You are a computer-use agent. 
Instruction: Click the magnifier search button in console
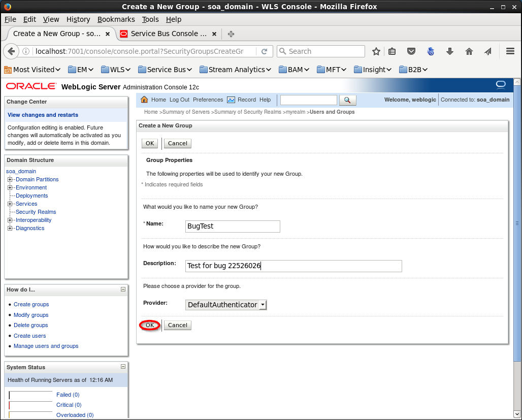(x=347, y=100)
